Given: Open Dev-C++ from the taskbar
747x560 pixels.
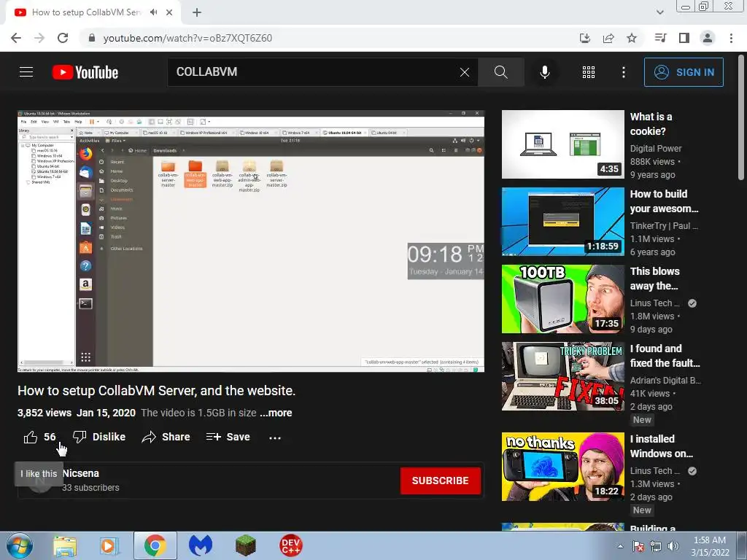Looking at the screenshot, I should [x=290, y=545].
